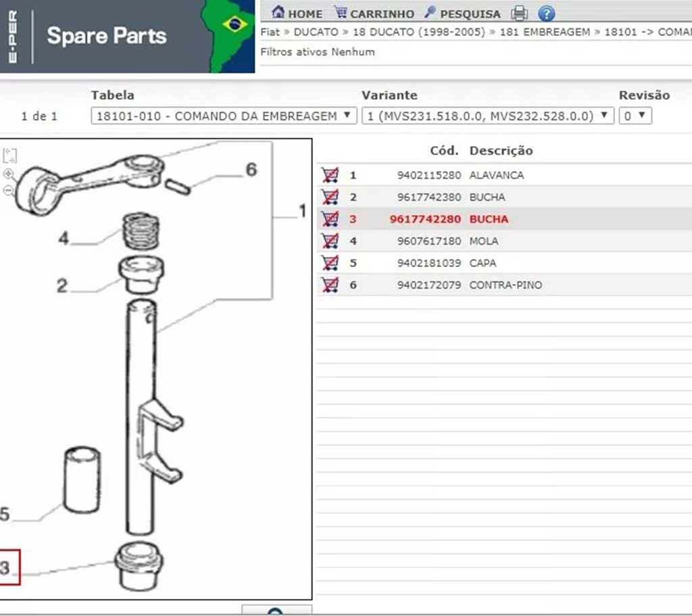Open help via blue question mark icon
The image size is (692, 616).
coord(546,13)
